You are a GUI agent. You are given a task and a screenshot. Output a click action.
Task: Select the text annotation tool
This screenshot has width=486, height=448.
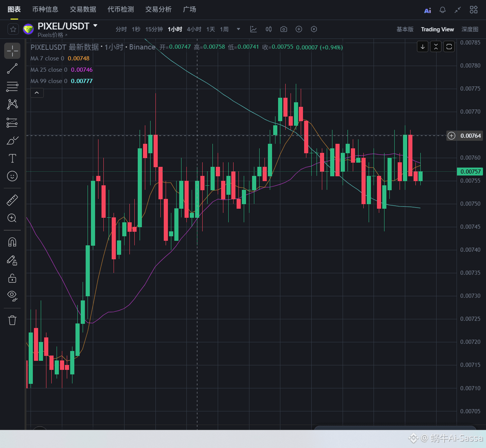[12, 158]
